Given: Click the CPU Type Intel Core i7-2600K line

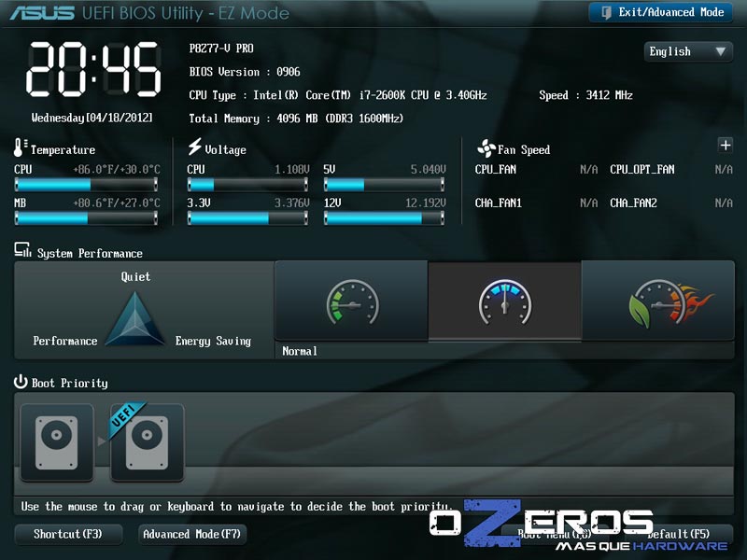Looking at the screenshot, I should point(338,95).
